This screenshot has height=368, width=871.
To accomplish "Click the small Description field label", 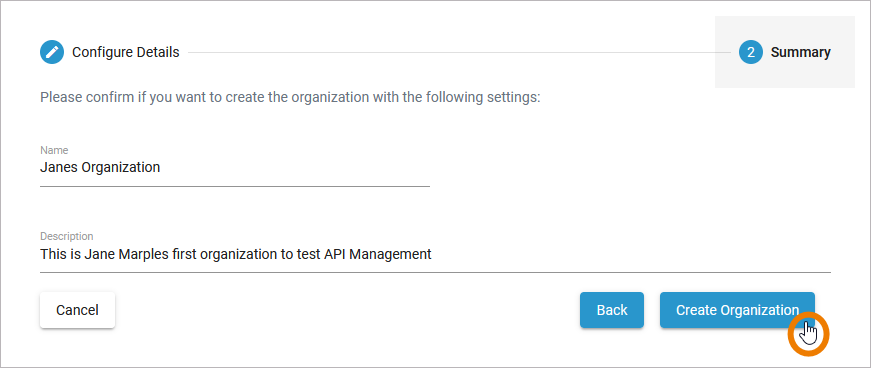I will tap(67, 236).
